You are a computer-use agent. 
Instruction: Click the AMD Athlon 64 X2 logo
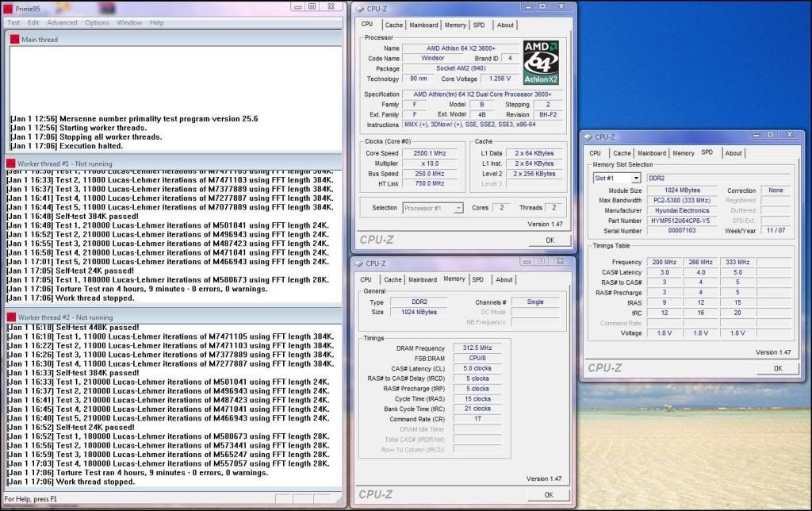[x=541, y=63]
